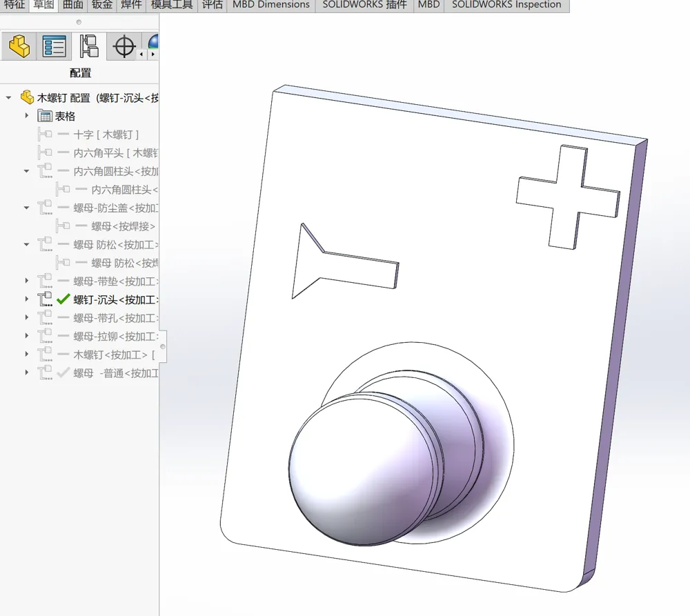Click the configuration icon of 螺母-防尘盖

[45, 208]
